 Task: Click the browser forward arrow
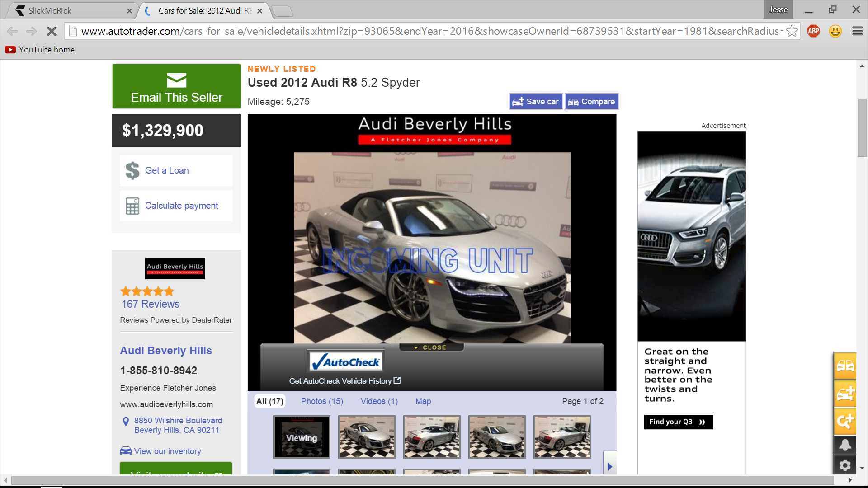coord(32,31)
